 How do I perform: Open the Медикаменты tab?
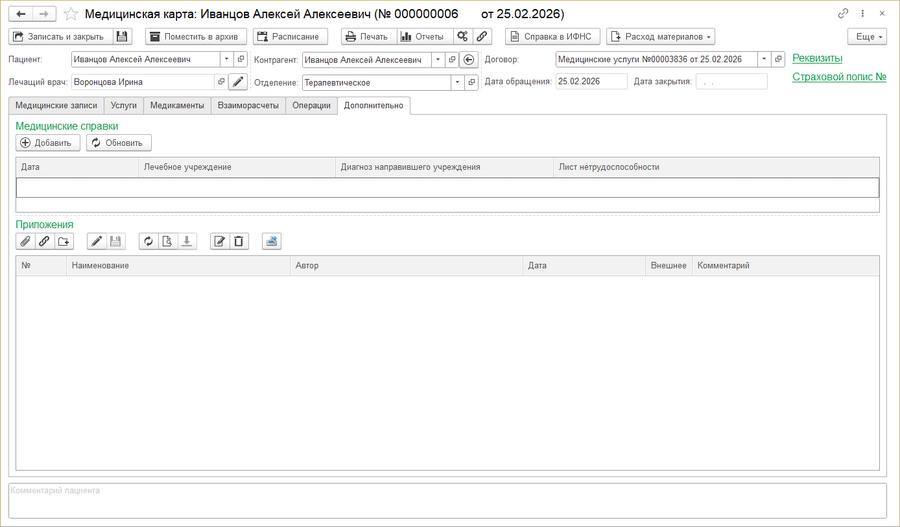177,106
